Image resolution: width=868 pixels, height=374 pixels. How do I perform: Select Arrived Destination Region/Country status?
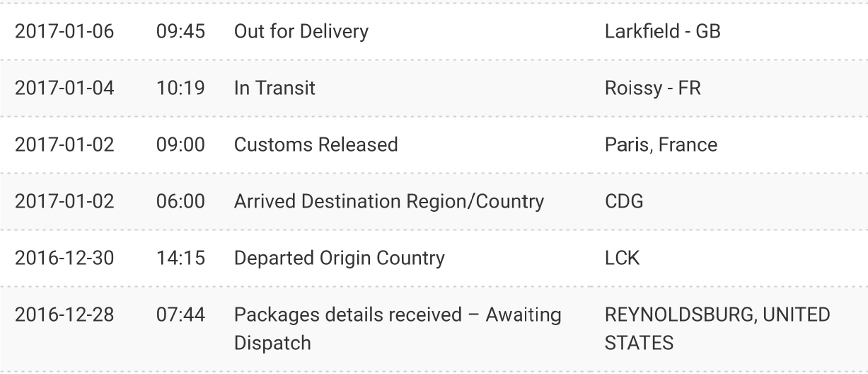pos(388,202)
